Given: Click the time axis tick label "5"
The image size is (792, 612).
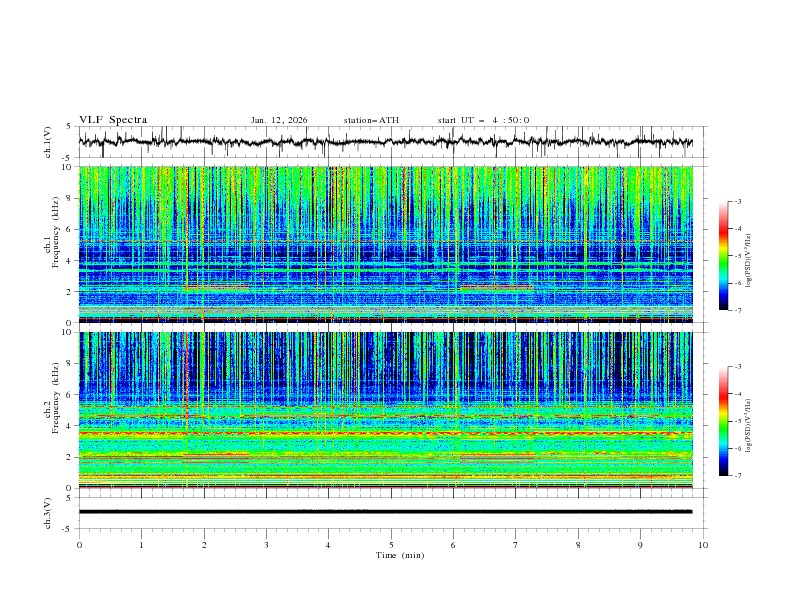Looking at the screenshot, I should click(391, 545).
